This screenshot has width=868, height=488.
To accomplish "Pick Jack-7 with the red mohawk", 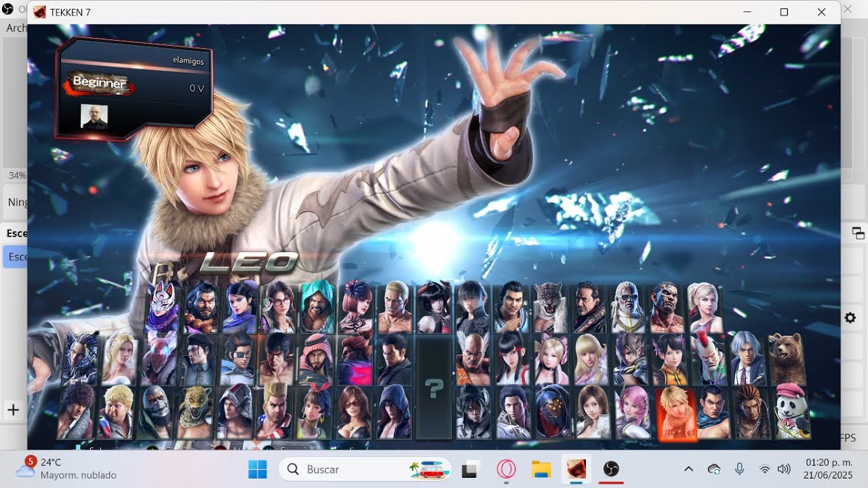I will click(x=709, y=359).
